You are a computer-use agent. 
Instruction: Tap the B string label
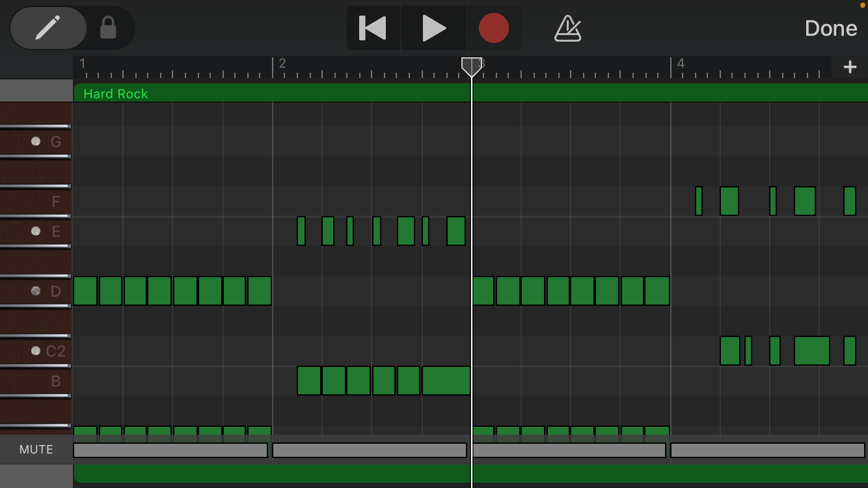point(55,381)
